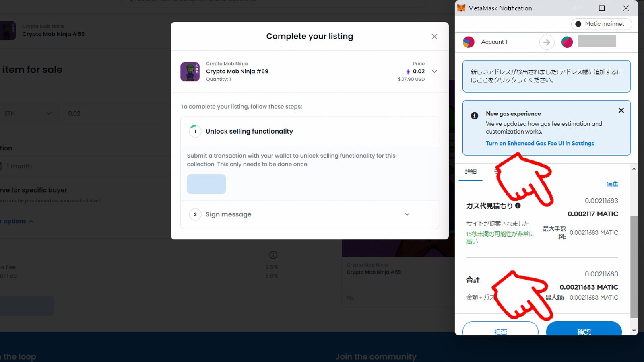644x362 pixels.
Task: Click MetaMask scrollbar down arrow
Action: pos(634,331)
